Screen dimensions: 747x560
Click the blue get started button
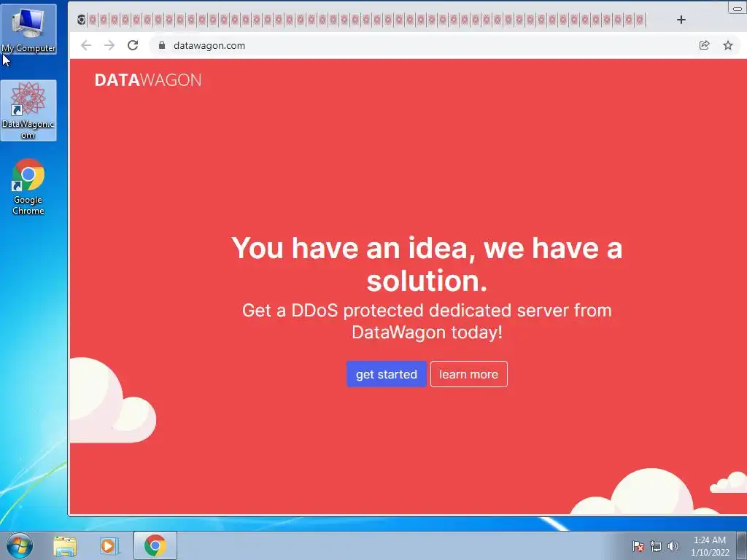point(387,374)
